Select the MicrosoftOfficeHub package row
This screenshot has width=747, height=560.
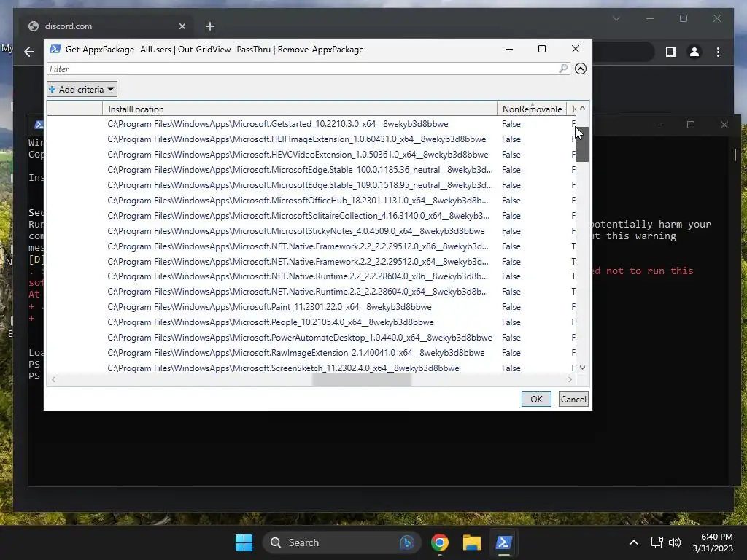click(311, 201)
